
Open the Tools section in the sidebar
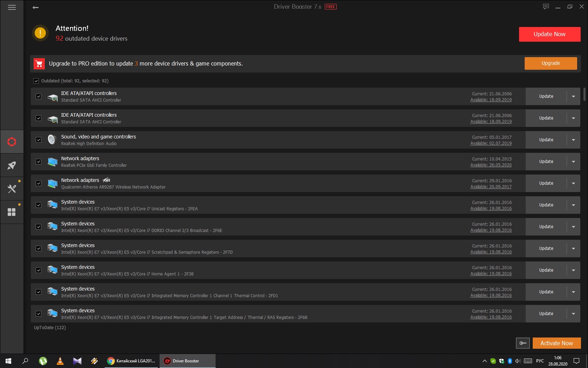click(12, 189)
